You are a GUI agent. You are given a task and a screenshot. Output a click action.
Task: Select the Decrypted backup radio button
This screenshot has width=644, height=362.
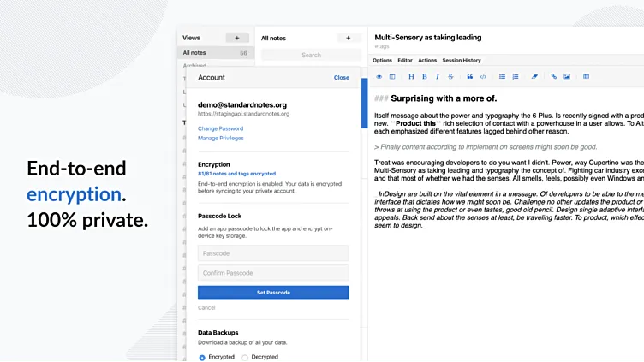point(245,358)
